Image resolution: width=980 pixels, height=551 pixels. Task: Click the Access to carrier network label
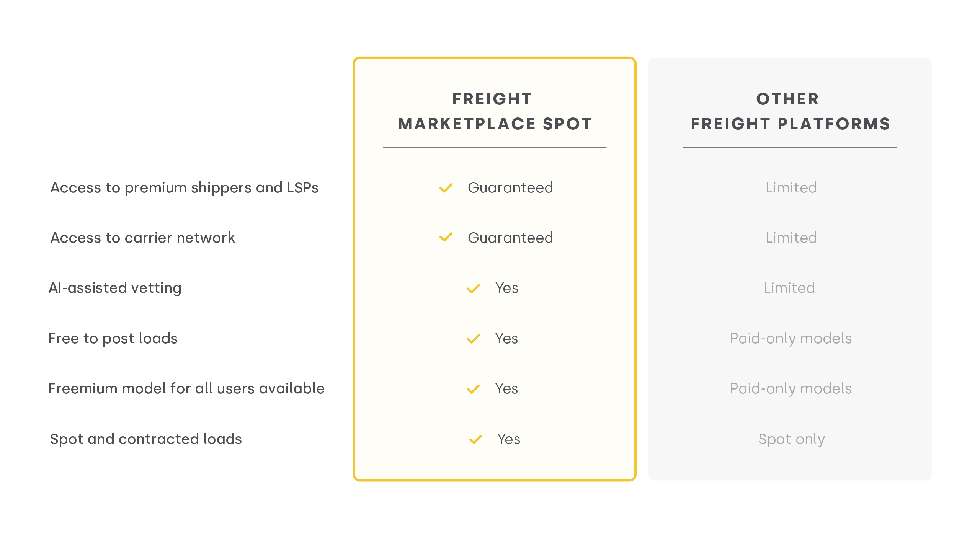142,238
